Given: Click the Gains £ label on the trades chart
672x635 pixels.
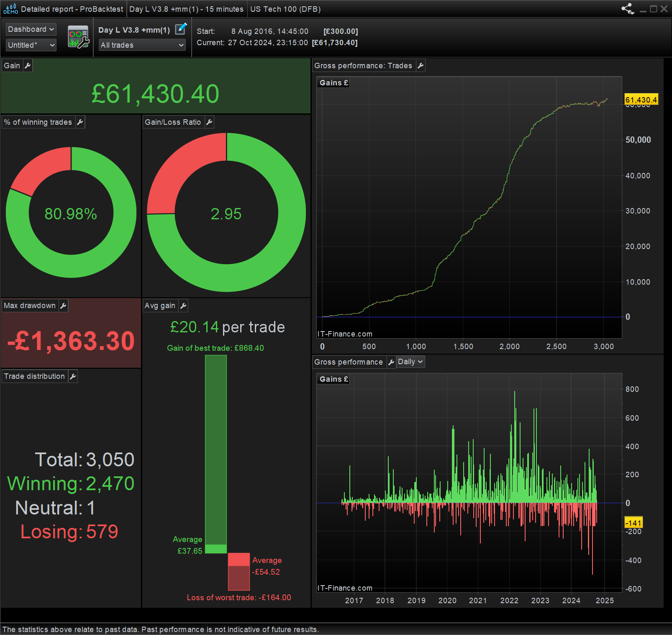Looking at the screenshot, I should tap(334, 83).
